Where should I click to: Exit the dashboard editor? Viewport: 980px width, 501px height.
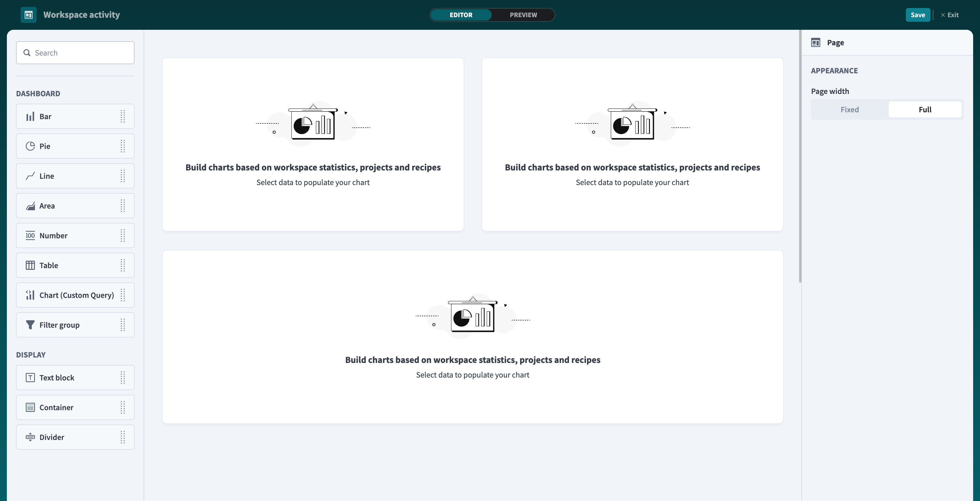[x=950, y=15]
